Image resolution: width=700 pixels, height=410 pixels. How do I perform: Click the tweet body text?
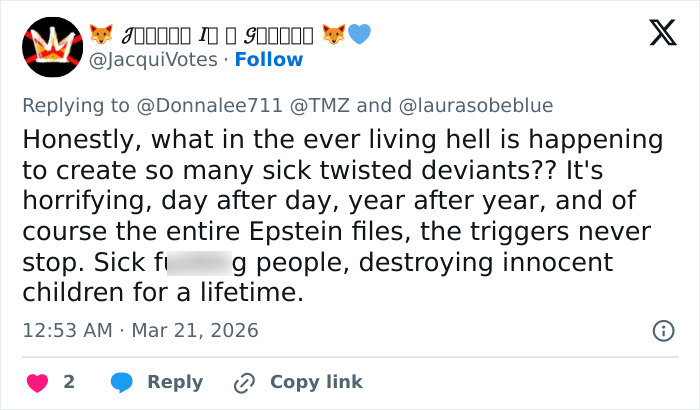[340, 215]
